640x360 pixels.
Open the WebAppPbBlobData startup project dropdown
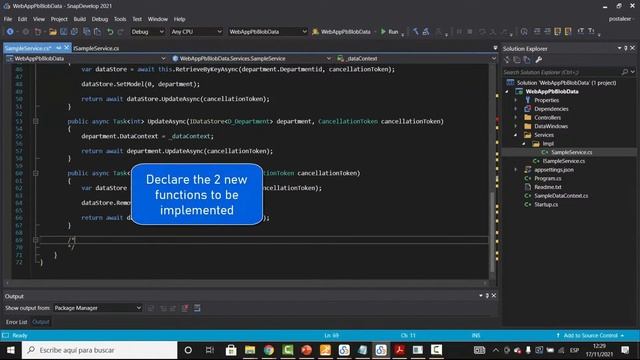(x=267, y=32)
